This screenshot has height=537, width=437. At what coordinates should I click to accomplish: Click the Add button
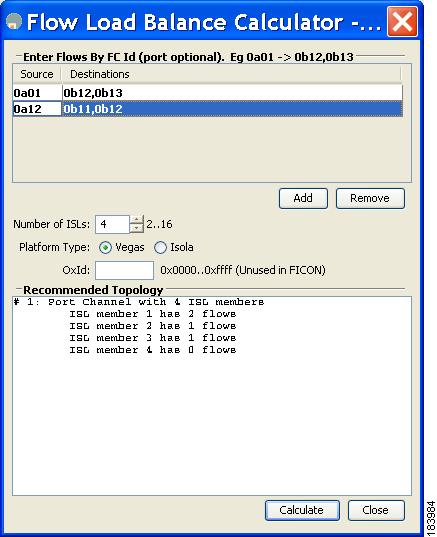[303, 198]
